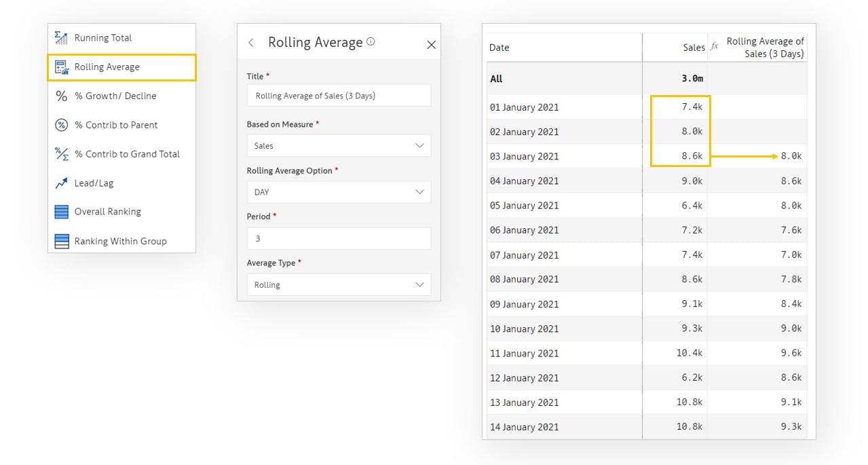
Task: Click the Period input field
Action: pyautogui.click(x=339, y=239)
